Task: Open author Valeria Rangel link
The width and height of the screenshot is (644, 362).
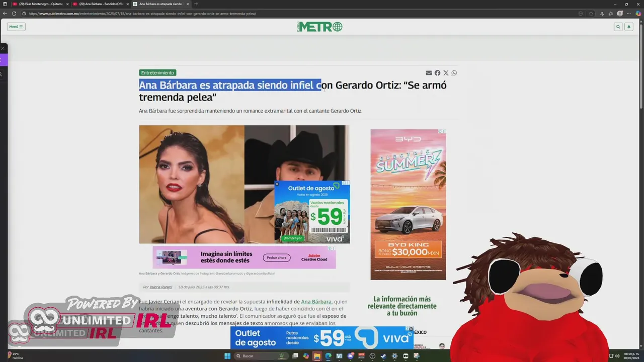Action: point(161,287)
